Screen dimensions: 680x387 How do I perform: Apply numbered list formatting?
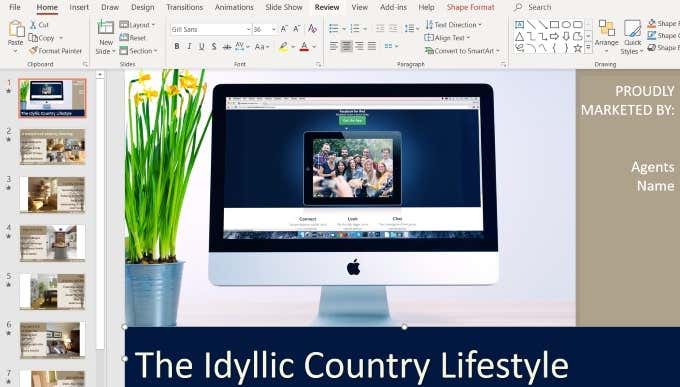point(355,29)
